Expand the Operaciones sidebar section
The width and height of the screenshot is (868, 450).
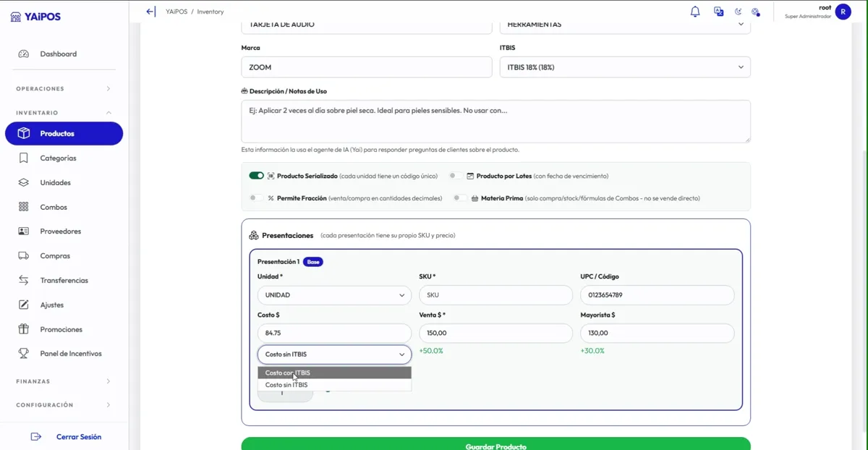(64, 89)
